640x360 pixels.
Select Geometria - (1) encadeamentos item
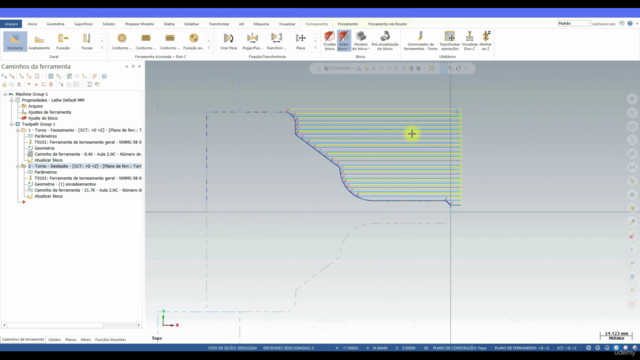click(65, 184)
